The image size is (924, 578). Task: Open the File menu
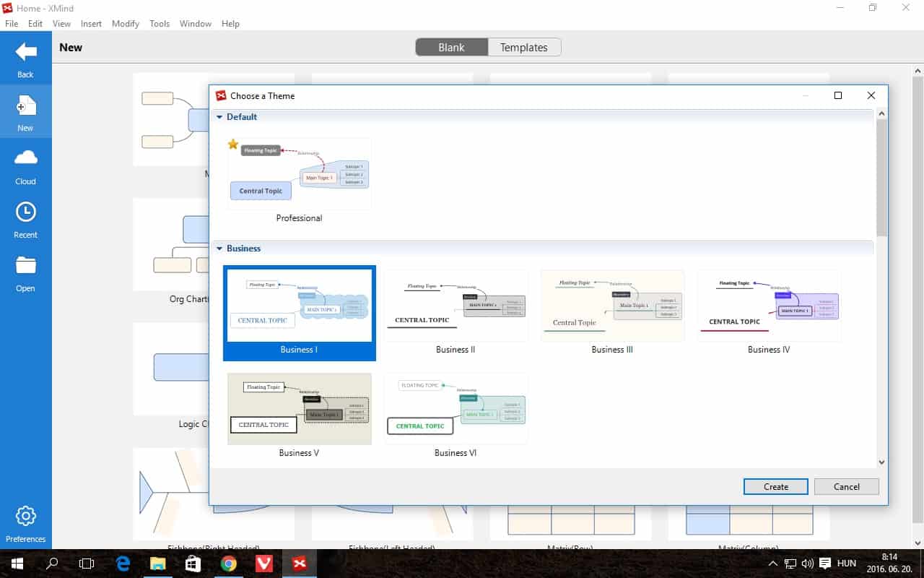click(x=12, y=24)
